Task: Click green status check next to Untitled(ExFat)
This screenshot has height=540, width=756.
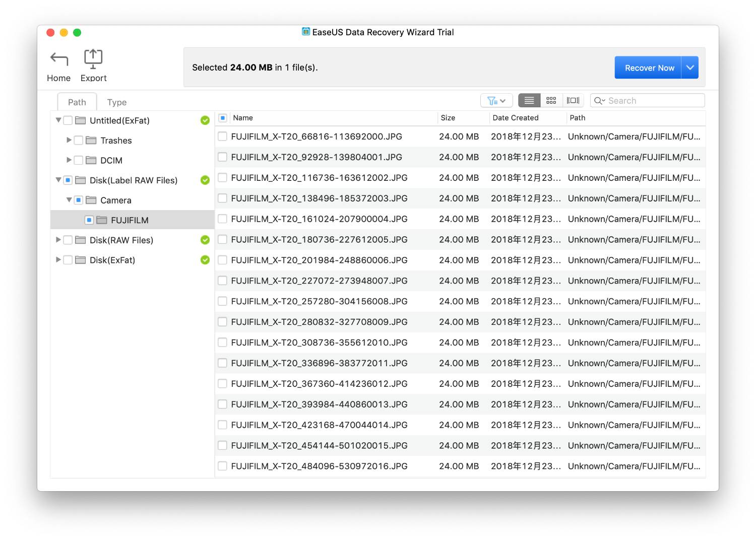Action: (205, 120)
